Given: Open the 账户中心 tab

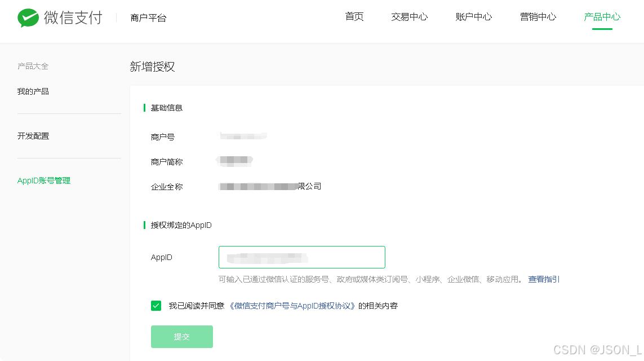Looking at the screenshot, I should click(473, 17).
